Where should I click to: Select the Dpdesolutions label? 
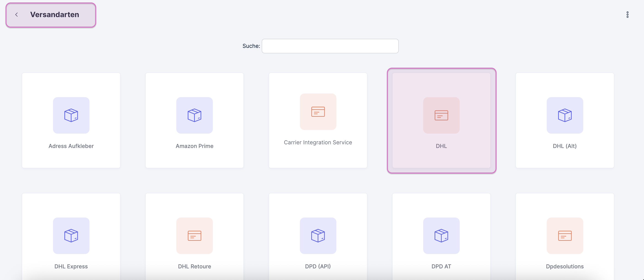tap(565, 267)
